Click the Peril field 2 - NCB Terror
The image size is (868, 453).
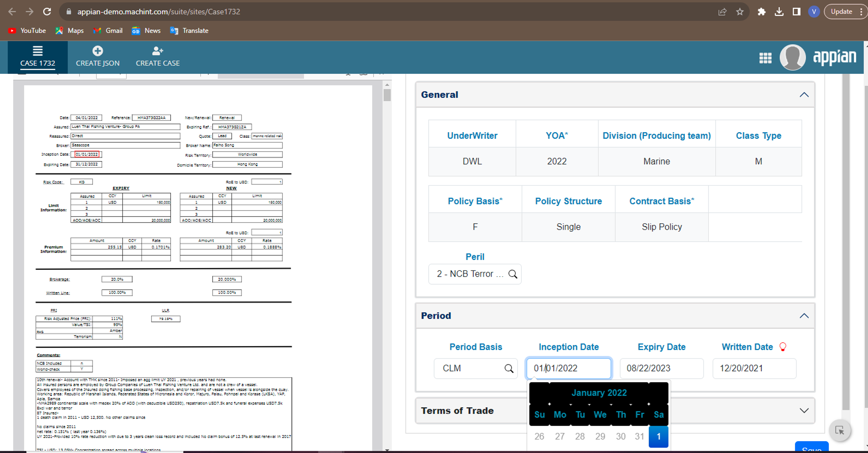click(475, 274)
